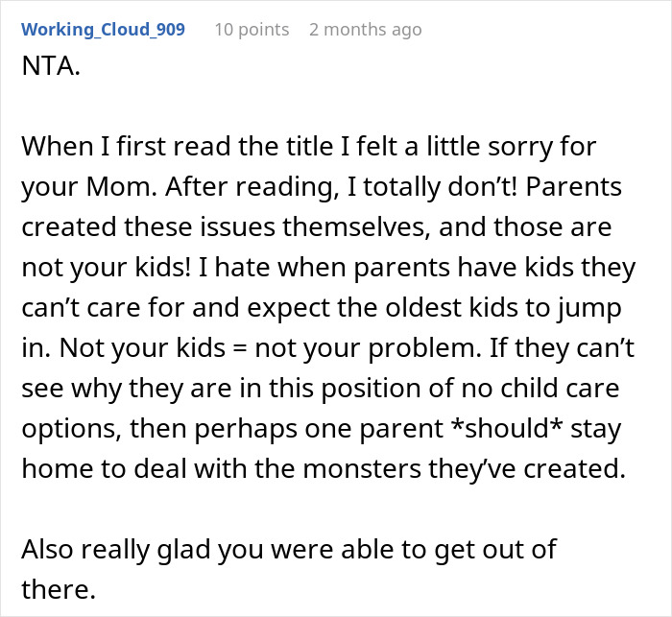Click the line starting 'options, then perhaps'
The width and height of the screenshot is (672, 617).
[321, 429]
